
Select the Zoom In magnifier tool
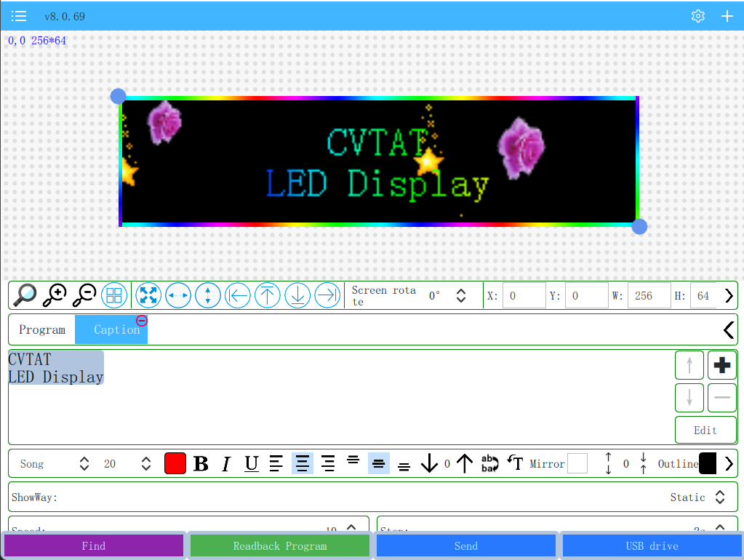(x=54, y=295)
